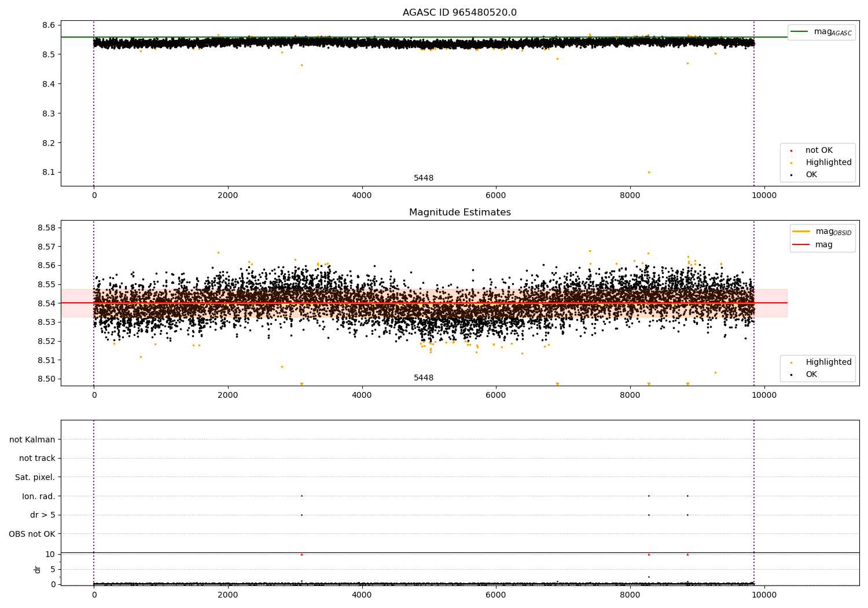The width and height of the screenshot is (868, 608).
Task: Click the 8.6 y-axis tick in top plot
Action: pos(49,25)
